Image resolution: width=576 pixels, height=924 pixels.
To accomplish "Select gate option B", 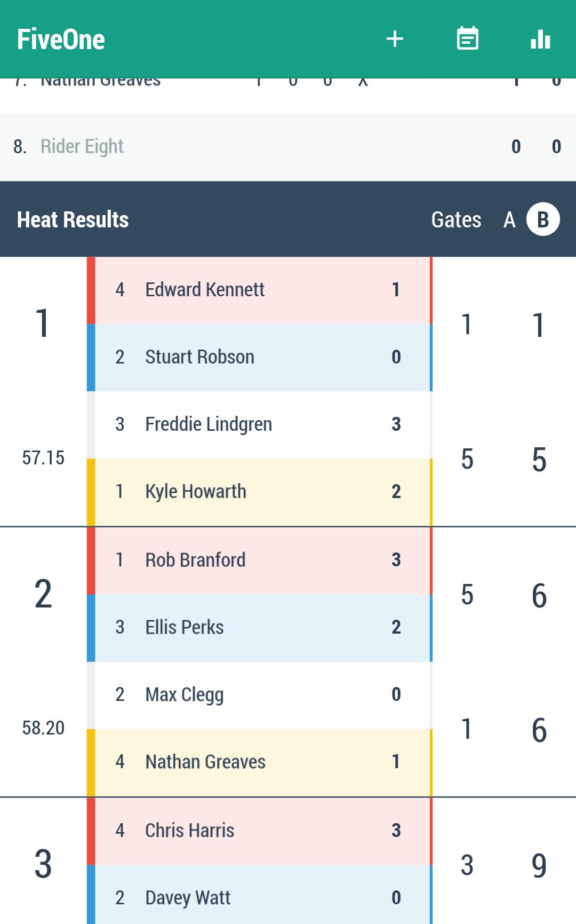I will 543,219.
